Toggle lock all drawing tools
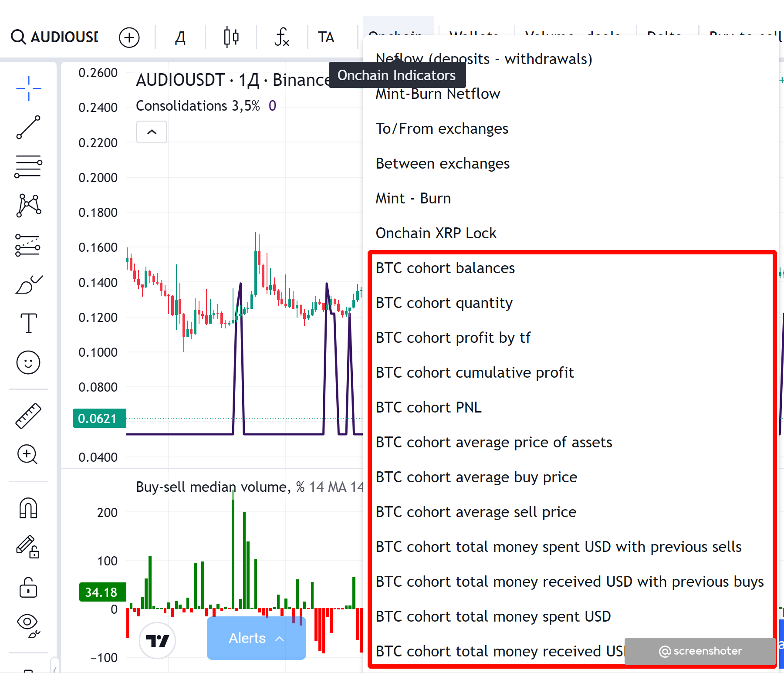Image resolution: width=784 pixels, height=673 pixels. point(29,587)
